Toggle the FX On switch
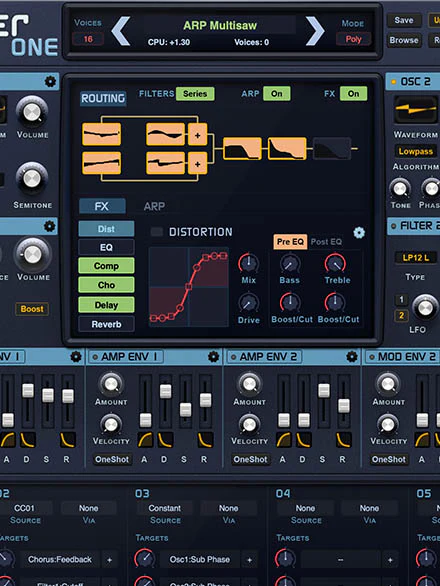 point(353,94)
